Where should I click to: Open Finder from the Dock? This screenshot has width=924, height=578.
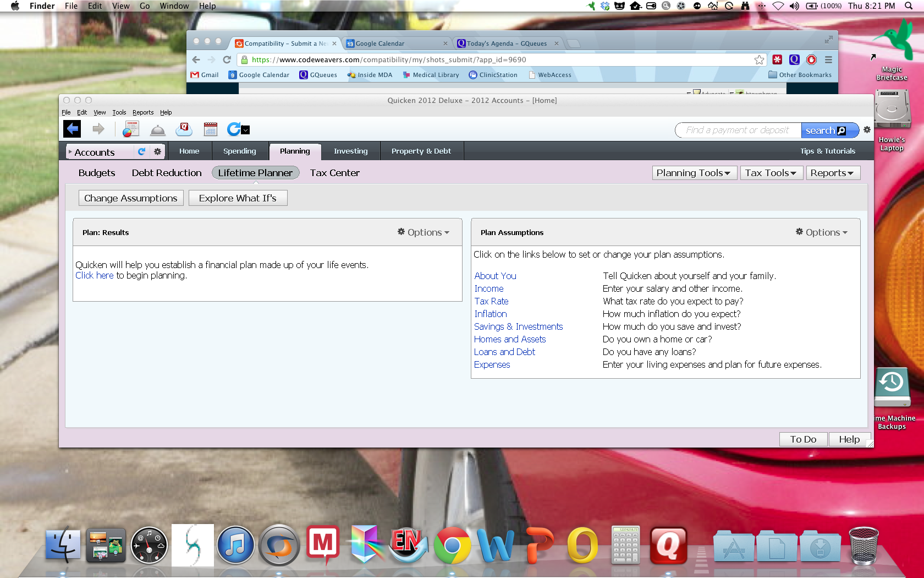[63, 546]
